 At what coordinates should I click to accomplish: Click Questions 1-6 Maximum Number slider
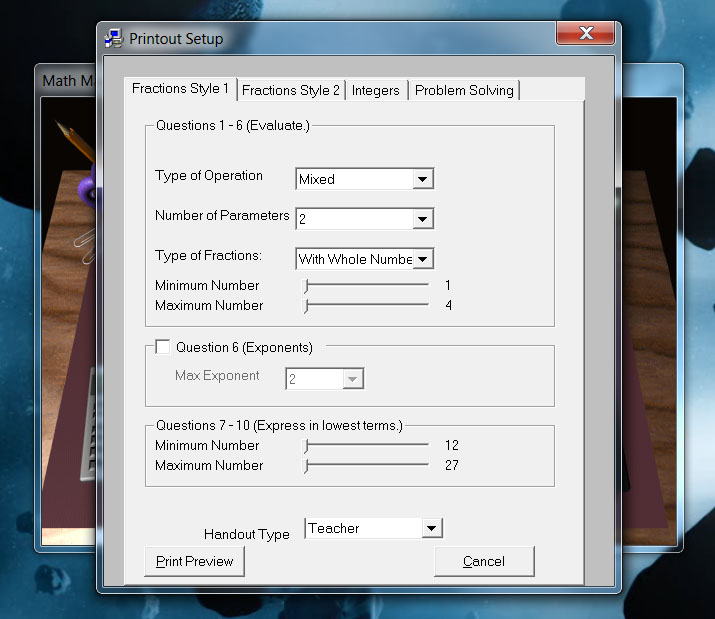coord(367,305)
